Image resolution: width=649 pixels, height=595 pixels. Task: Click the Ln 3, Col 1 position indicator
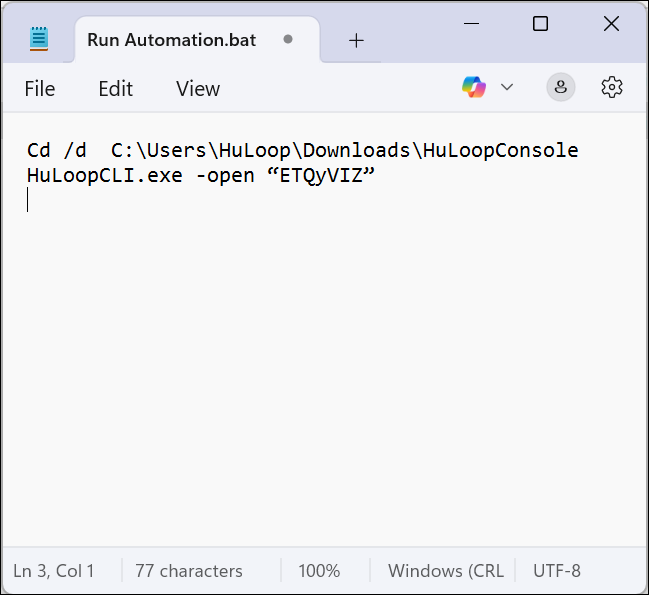tap(54, 571)
